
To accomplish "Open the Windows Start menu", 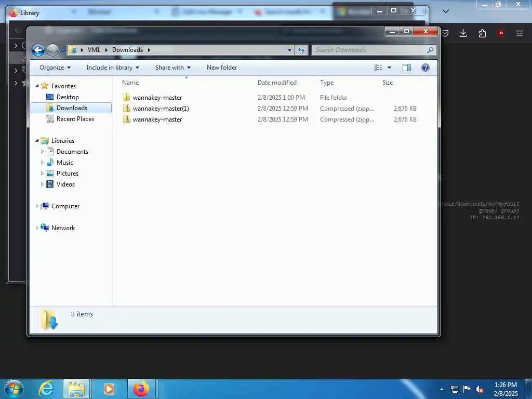I will click(x=14, y=389).
